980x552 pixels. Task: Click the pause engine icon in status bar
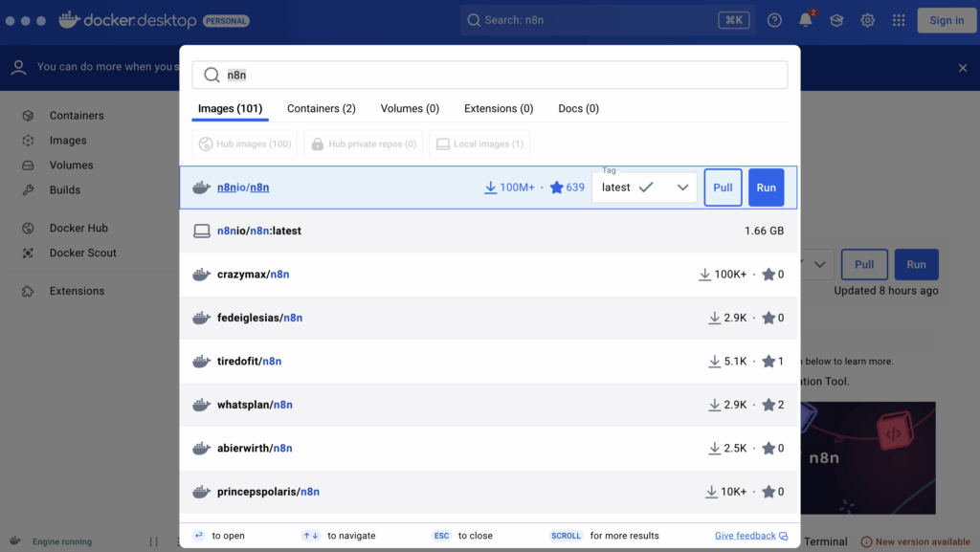click(x=154, y=541)
